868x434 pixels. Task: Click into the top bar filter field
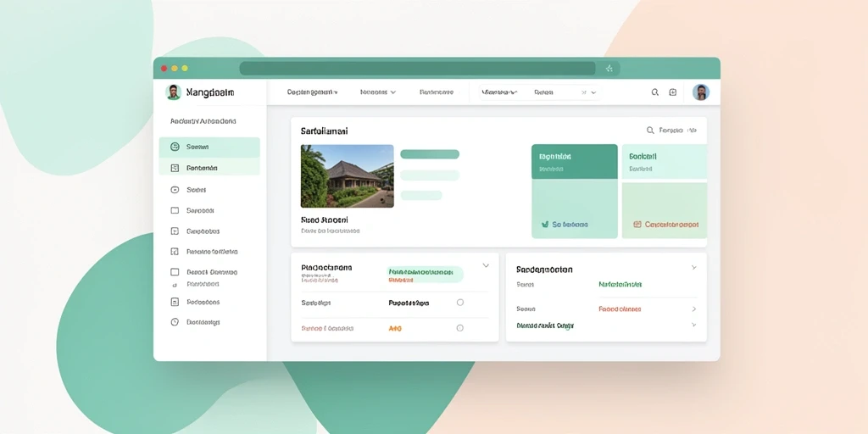pyautogui.click(x=540, y=92)
